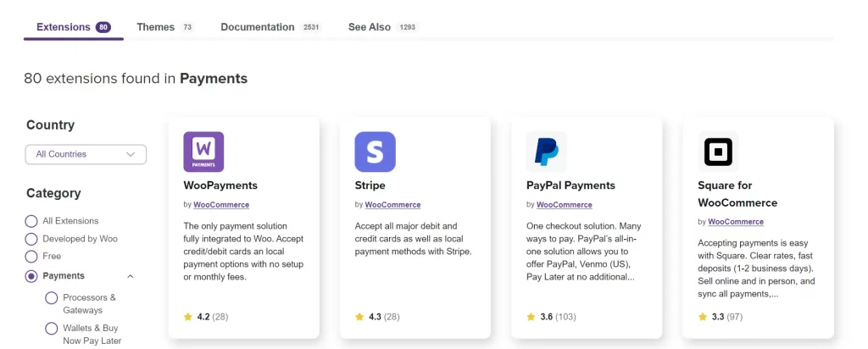Select the All Extensions radio button

(31, 221)
